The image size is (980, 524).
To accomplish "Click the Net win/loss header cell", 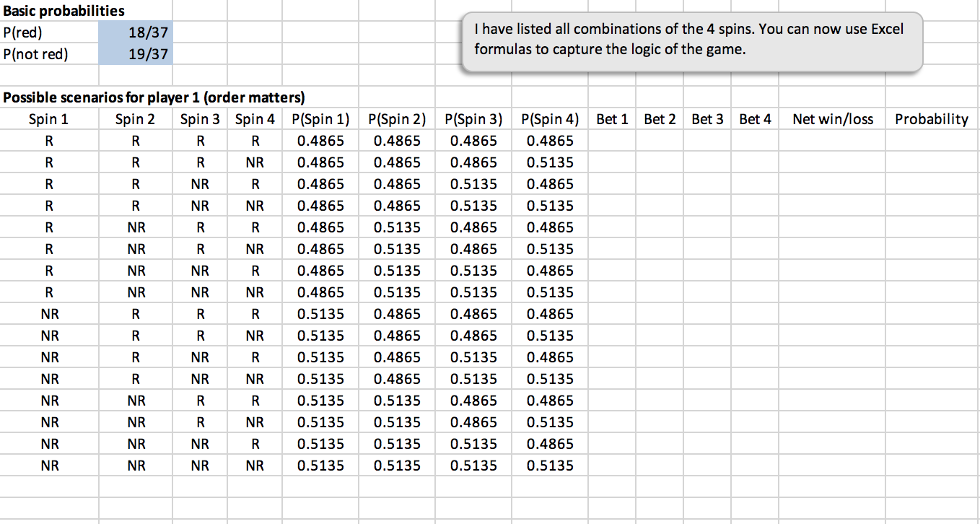I will click(x=832, y=118).
